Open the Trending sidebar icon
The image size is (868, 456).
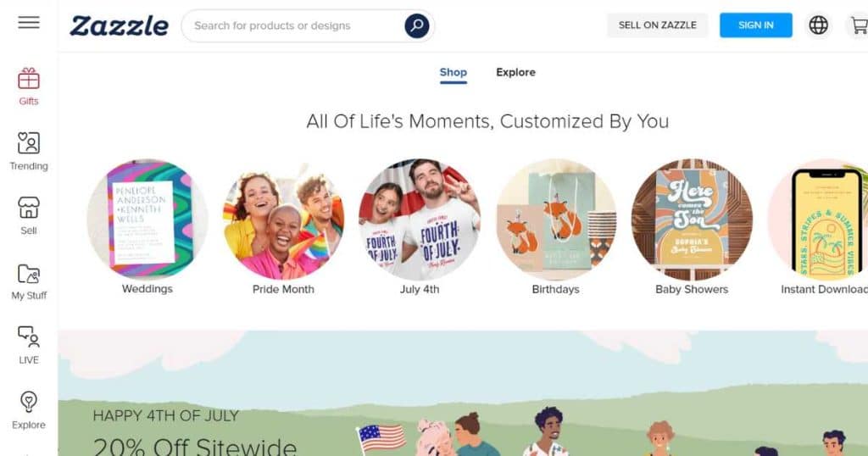(29, 142)
